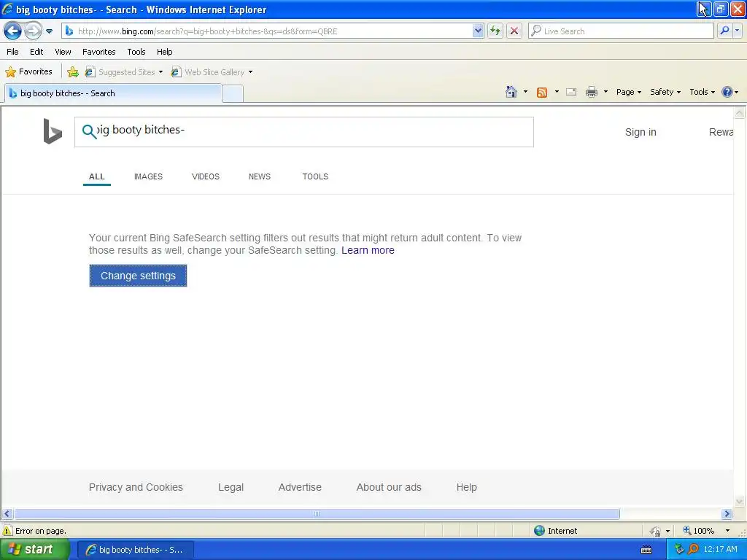Click the Bing search magnifier icon
The image size is (747, 560).
click(89, 131)
